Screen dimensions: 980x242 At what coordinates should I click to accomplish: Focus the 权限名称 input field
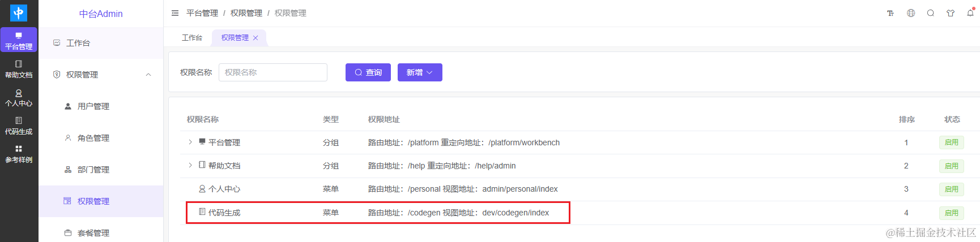pyautogui.click(x=273, y=72)
